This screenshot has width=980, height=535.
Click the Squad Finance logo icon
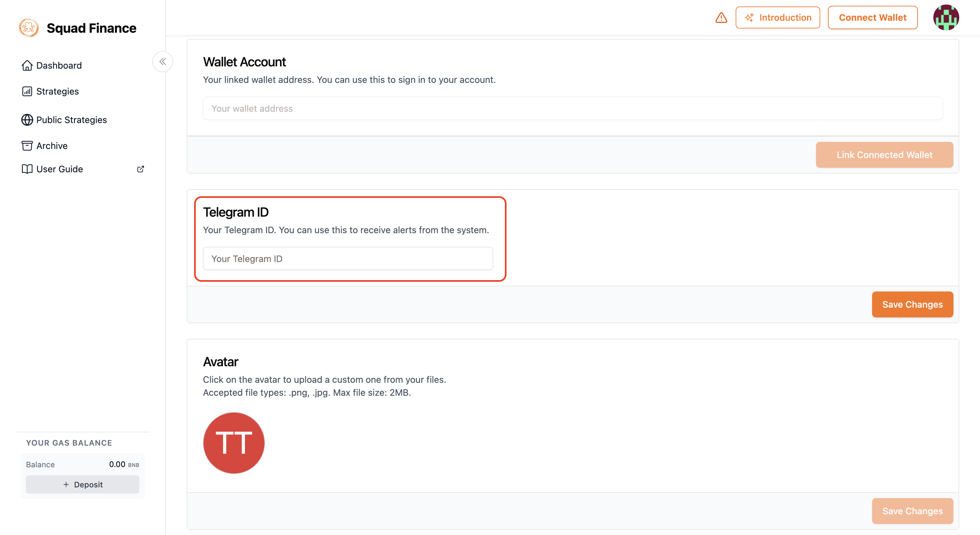coord(29,28)
